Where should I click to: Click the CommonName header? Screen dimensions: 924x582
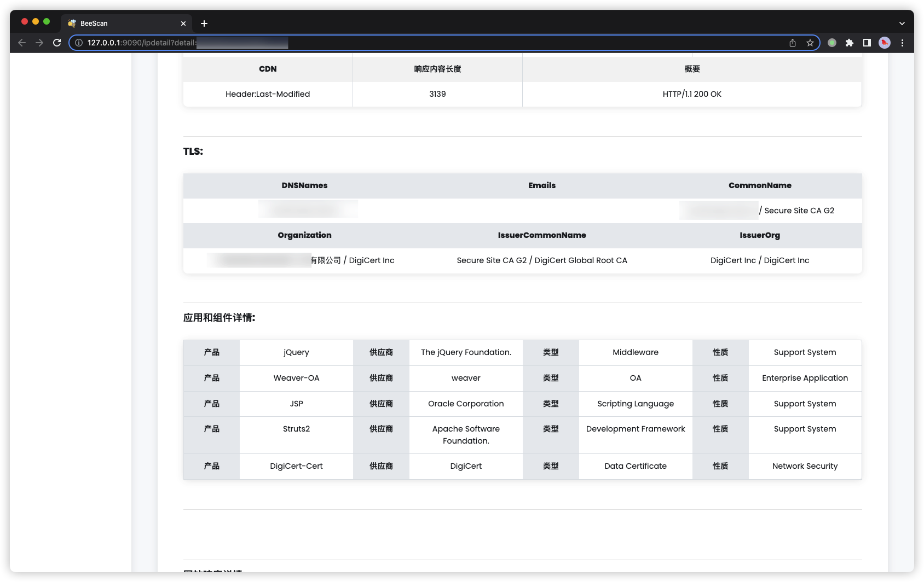[x=760, y=185]
